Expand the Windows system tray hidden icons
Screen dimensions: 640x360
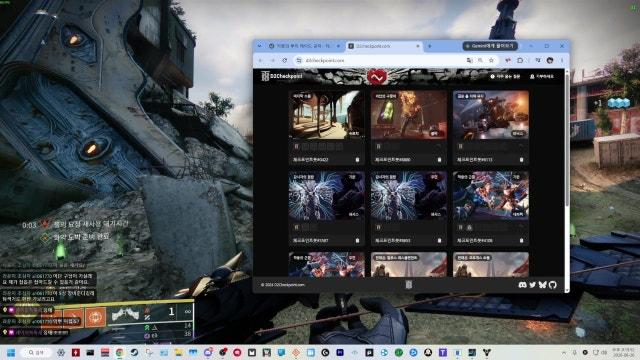point(564,352)
